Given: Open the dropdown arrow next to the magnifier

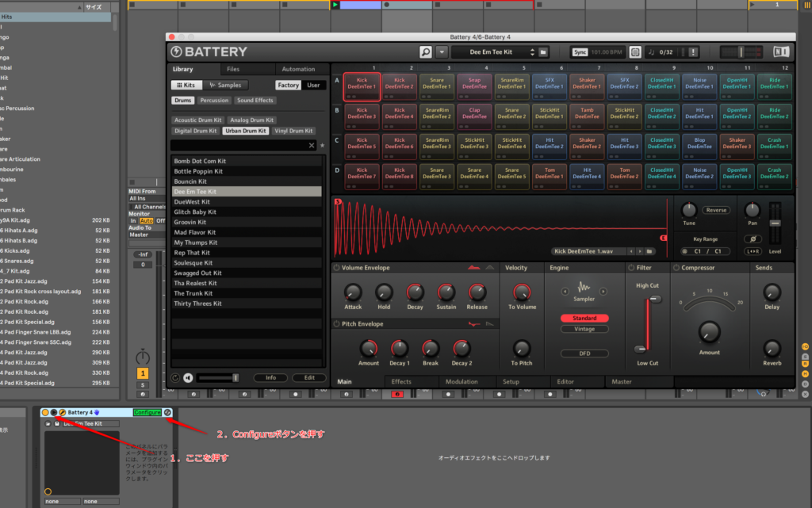Looking at the screenshot, I should coord(442,52).
